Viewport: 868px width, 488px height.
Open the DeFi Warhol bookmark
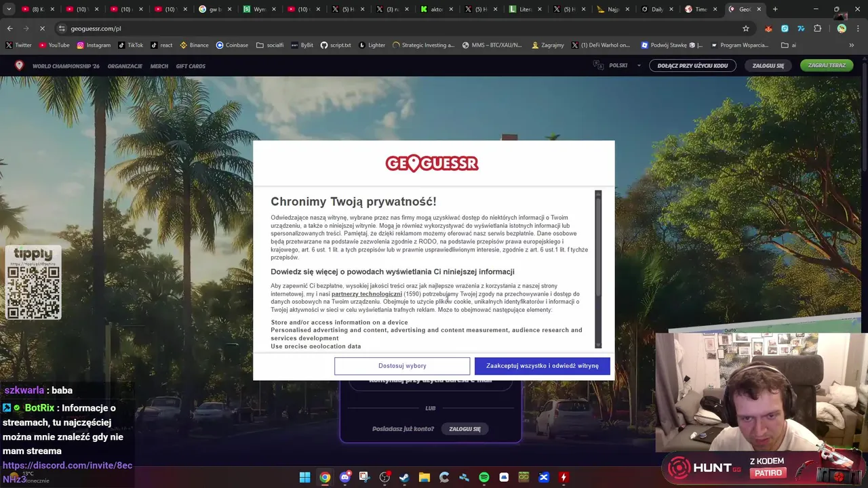tap(601, 45)
